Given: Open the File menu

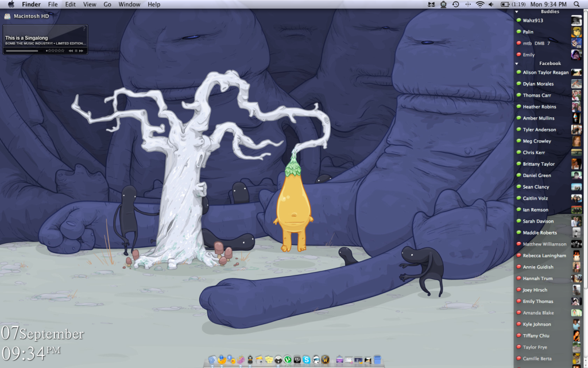Looking at the screenshot, I should coord(53,4).
